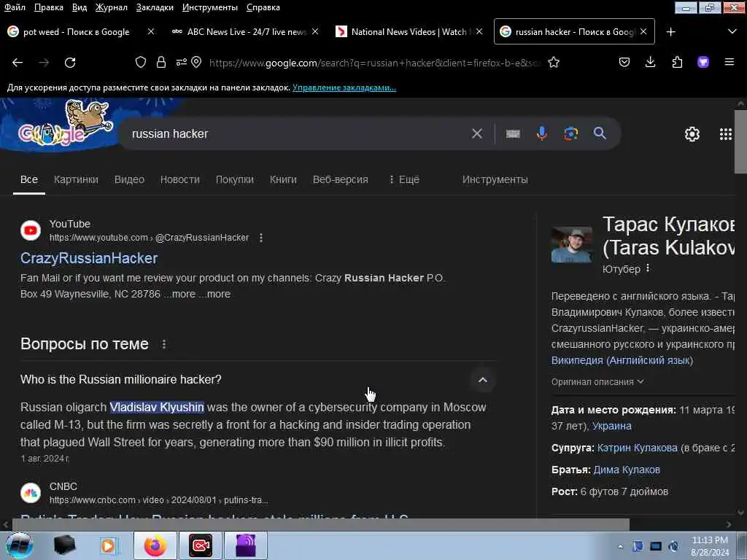Open Википедия (Английский язык) link
The height and width of the screenshot is (560, 747).
point(622,360)
